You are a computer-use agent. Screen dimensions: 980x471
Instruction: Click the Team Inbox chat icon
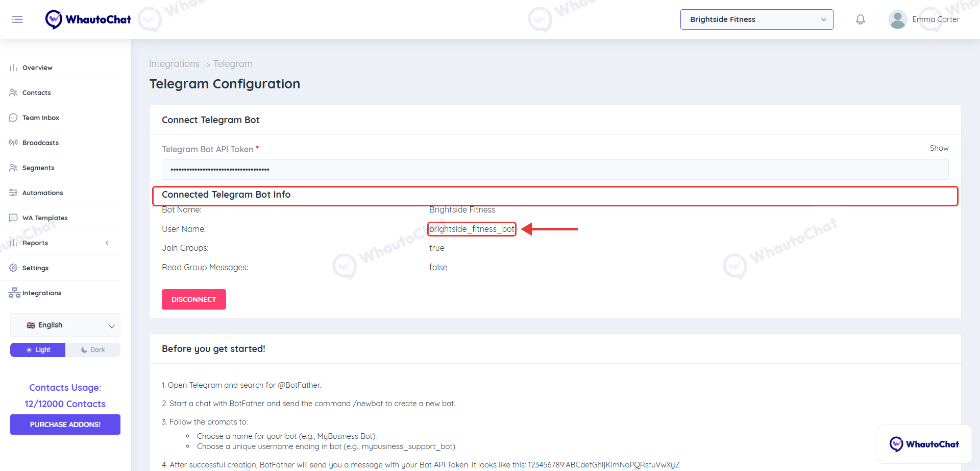click(13, 118)
